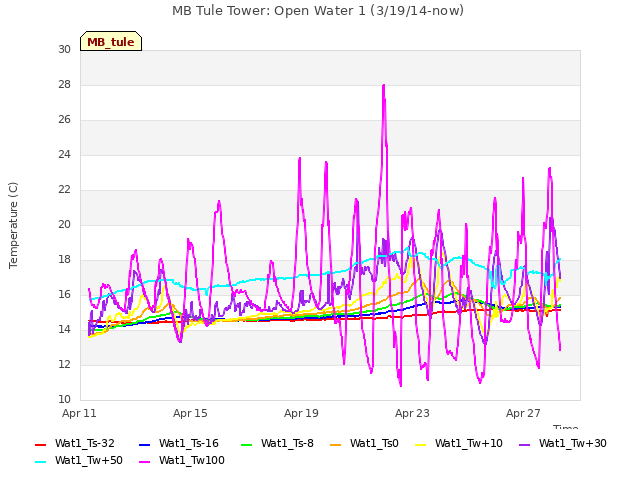Viewport: 640px width, 480px height.
Task: Click the 24 y-axis tick label
Action: click(64, 155)
